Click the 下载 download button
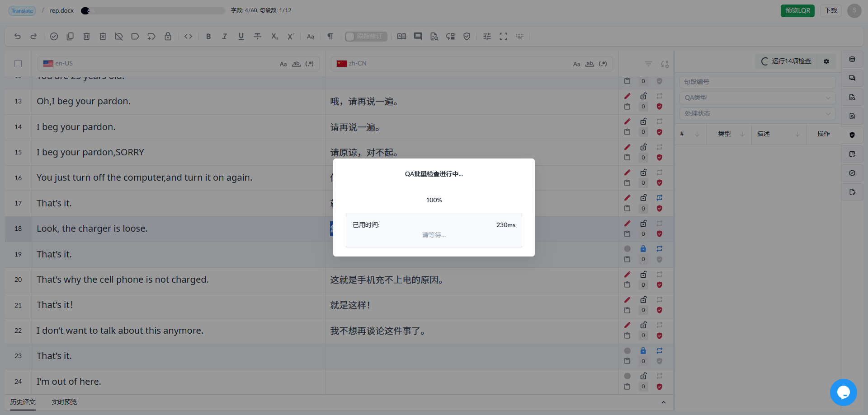This screenshot has height=415, width=868. click(831, 10)
